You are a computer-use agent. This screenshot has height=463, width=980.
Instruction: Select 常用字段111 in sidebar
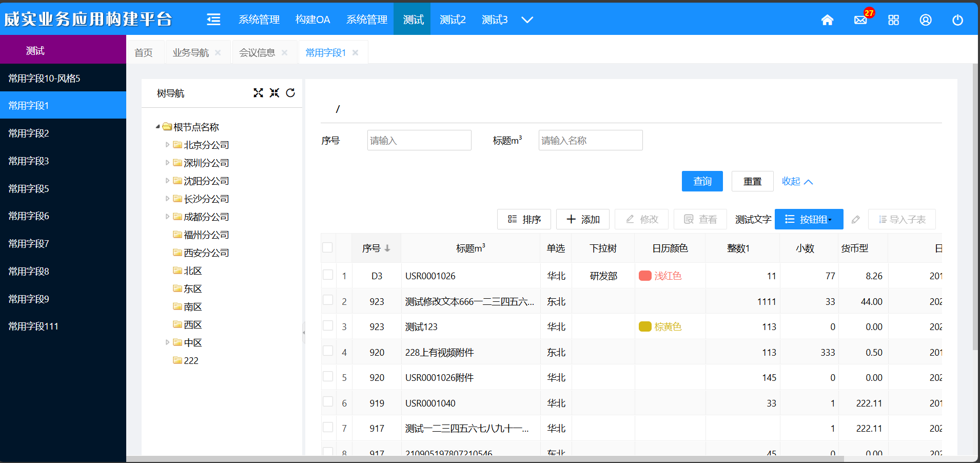63,326
